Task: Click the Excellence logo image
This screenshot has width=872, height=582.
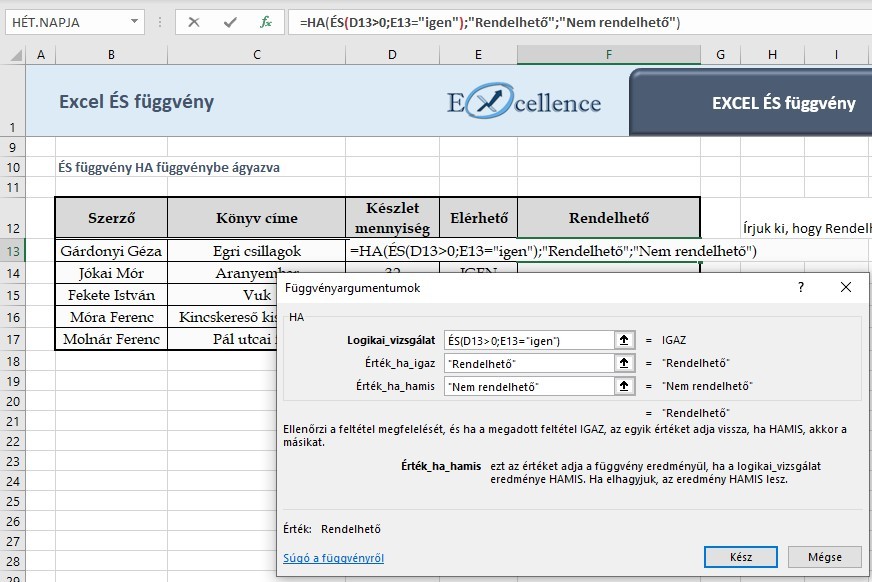Action: click(x=524, y=101)
